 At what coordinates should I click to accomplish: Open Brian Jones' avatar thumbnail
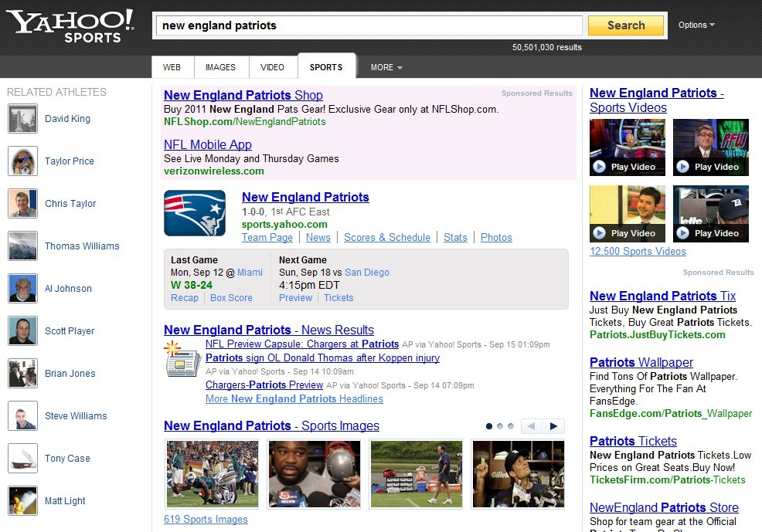[23, 373]
